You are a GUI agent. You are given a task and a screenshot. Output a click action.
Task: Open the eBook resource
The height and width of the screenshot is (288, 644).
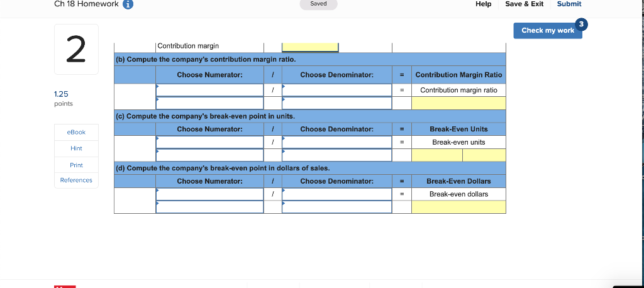pos(76,132)
